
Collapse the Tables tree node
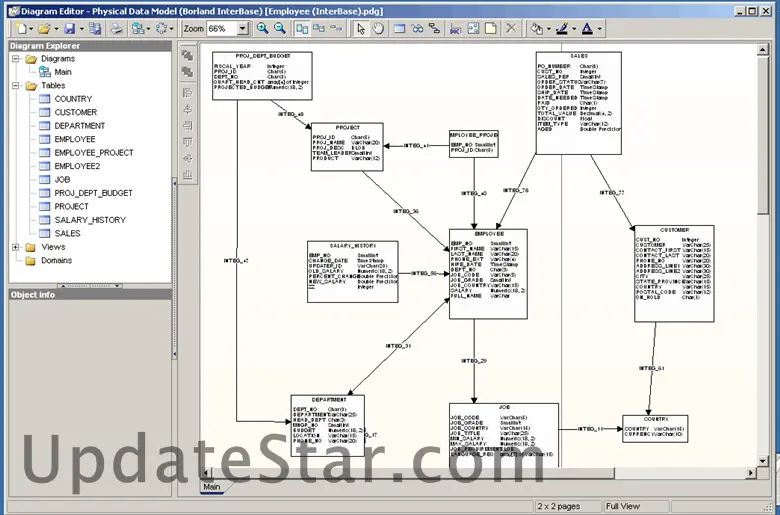[16, 86]
